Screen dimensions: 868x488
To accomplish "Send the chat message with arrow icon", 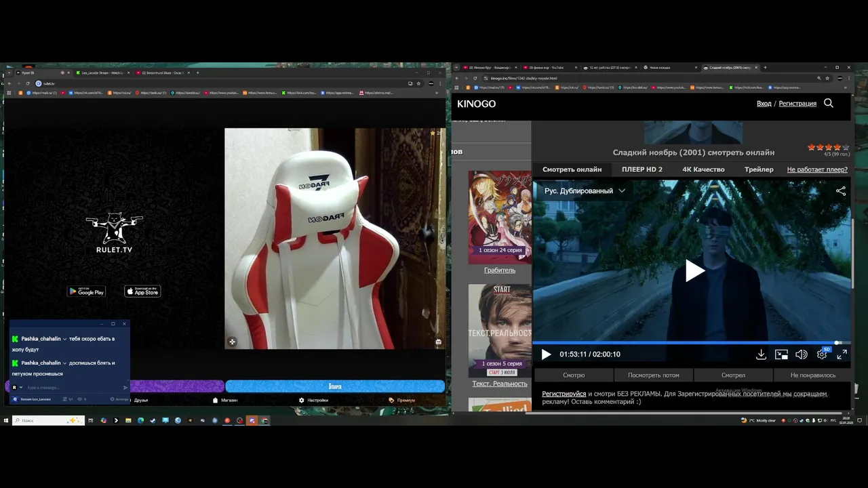I will point(125,388).
